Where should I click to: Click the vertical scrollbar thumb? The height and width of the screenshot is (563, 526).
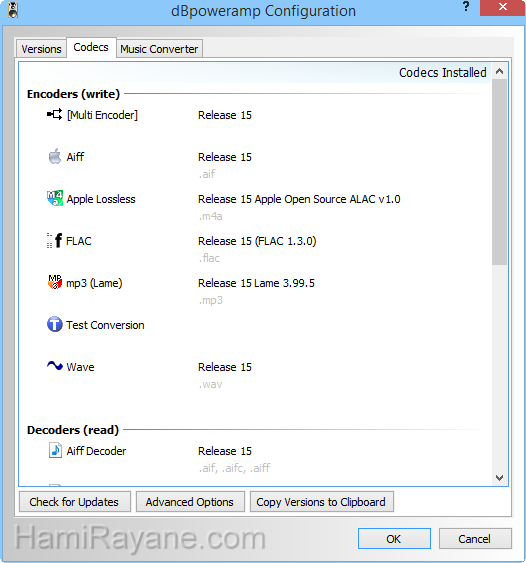click(499, 172)
